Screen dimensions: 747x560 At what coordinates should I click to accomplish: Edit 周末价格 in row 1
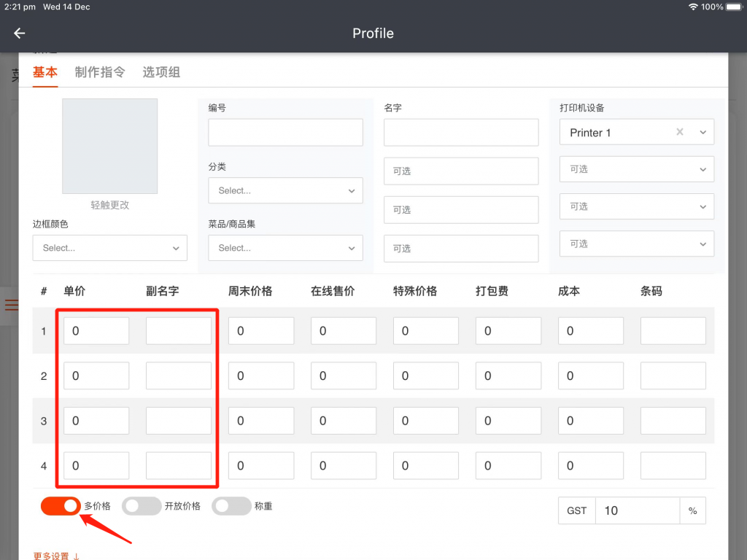261,331
